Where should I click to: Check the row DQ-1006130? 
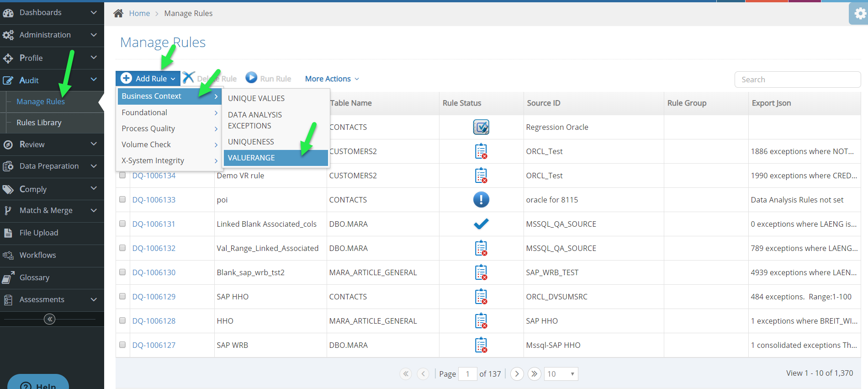tap(122, 272)
